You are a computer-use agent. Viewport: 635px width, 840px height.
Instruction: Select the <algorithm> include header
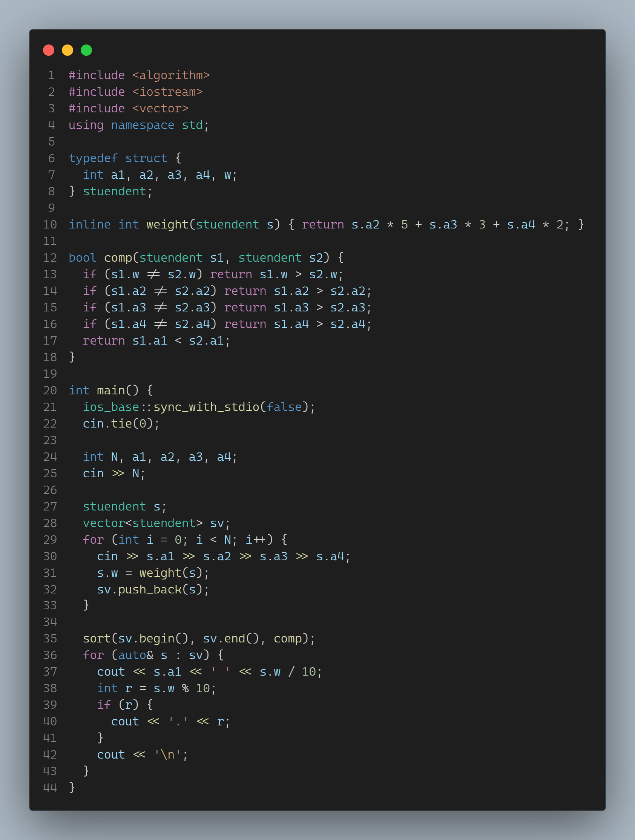(x=170, y=75)
